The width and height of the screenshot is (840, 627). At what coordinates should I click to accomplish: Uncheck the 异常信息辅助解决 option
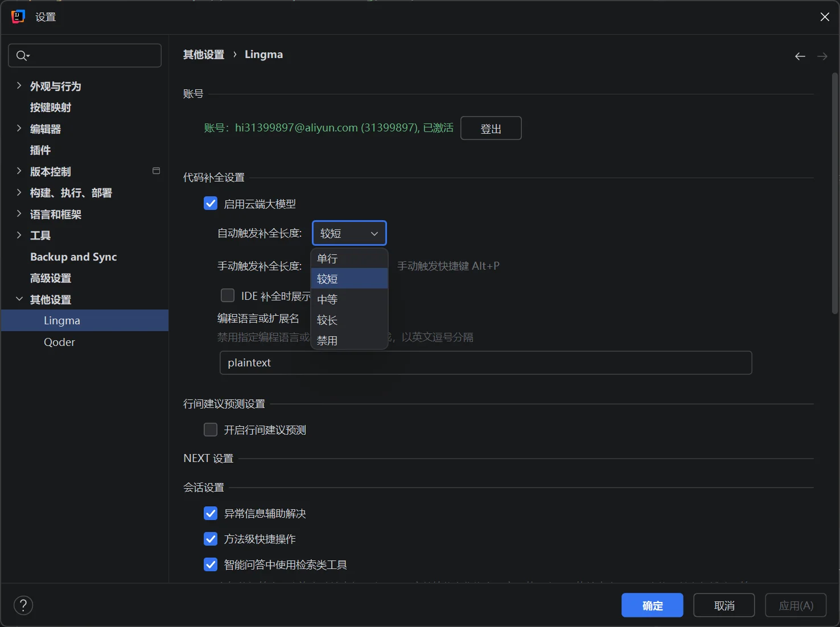(211, 514)
